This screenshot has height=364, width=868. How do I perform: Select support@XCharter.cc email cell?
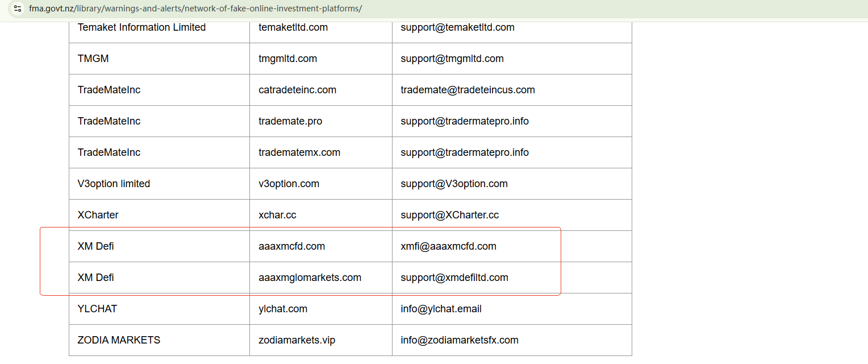[x=512, y=215]
